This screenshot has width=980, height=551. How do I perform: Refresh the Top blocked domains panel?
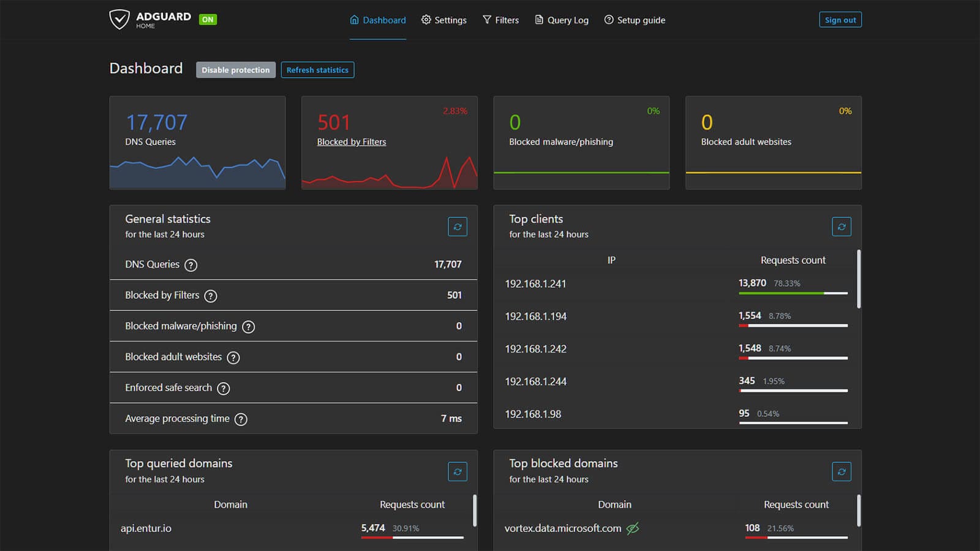[x=842, y=471]
